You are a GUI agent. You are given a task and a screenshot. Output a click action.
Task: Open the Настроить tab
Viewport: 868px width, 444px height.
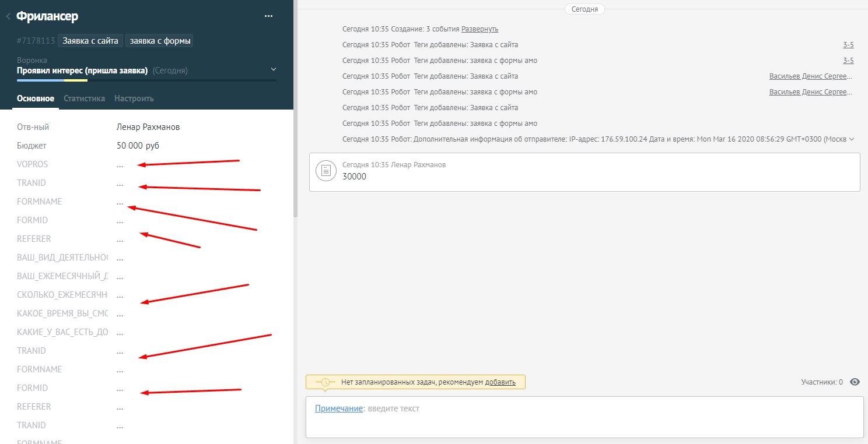point(134,98)
